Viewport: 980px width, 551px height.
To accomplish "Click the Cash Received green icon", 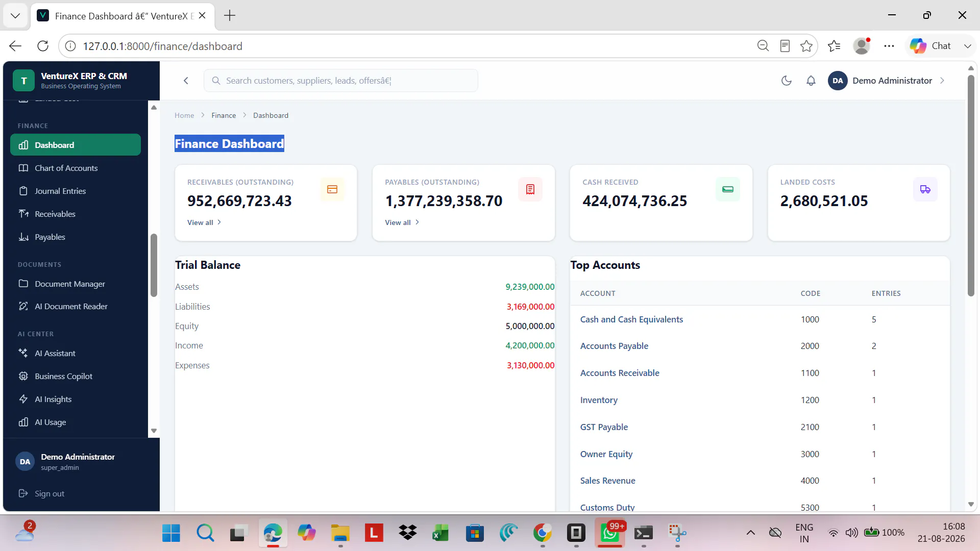I will pos(728,189).
